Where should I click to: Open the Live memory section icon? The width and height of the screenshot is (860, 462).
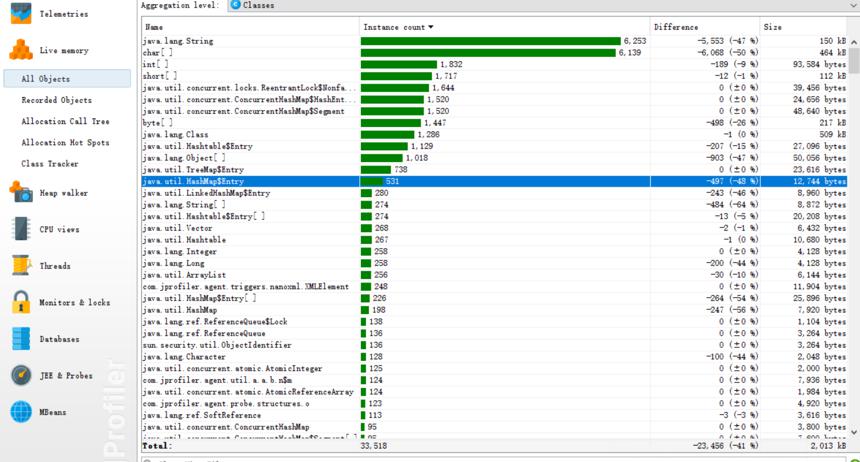21,50
